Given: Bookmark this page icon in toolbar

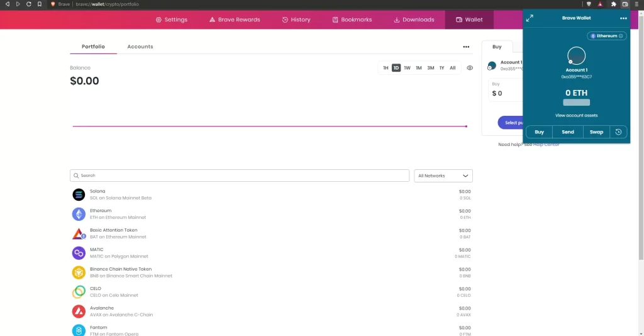Looking at the screenshot, I should pyautogui.click(x=40, y=4).
